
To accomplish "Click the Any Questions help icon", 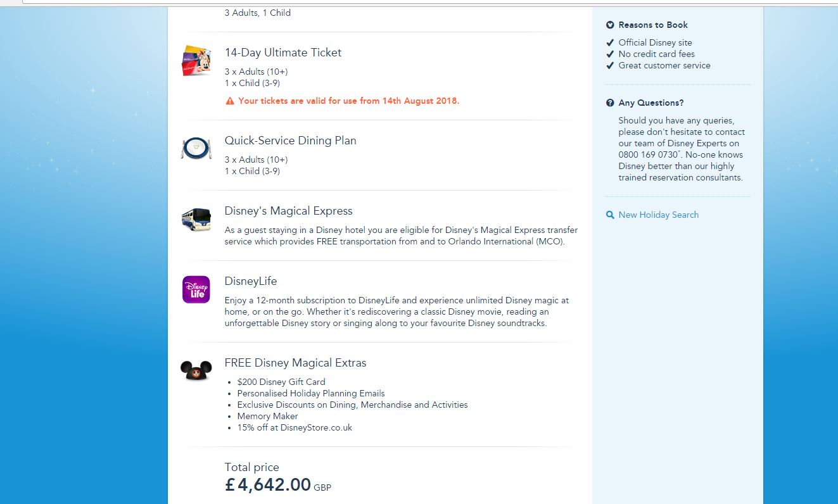I will click(610, 103).
